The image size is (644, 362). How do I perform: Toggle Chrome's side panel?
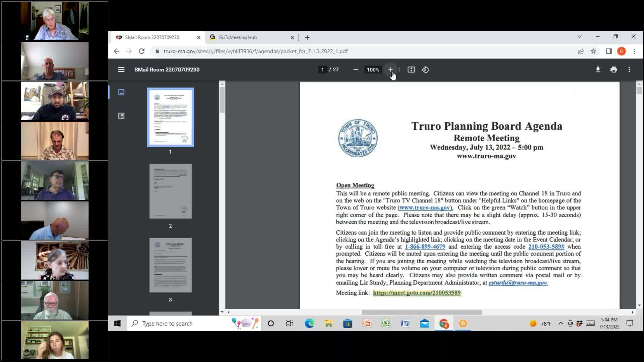608,51
